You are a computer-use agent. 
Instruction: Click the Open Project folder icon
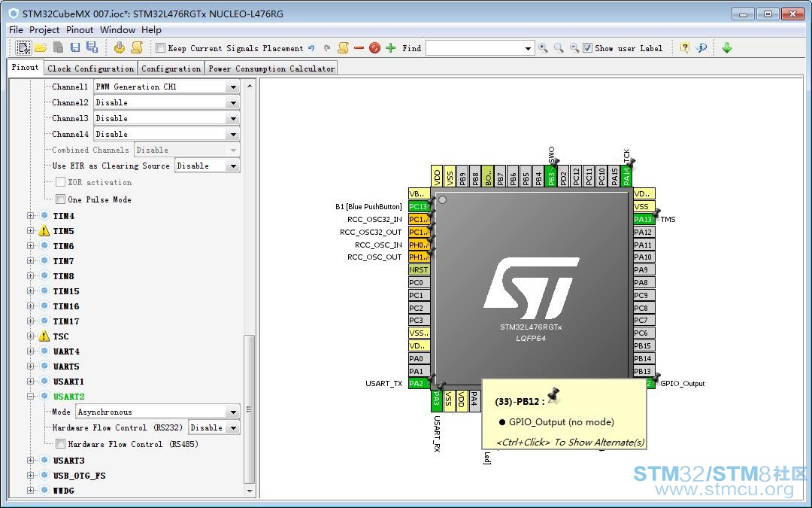coord(41,47)
